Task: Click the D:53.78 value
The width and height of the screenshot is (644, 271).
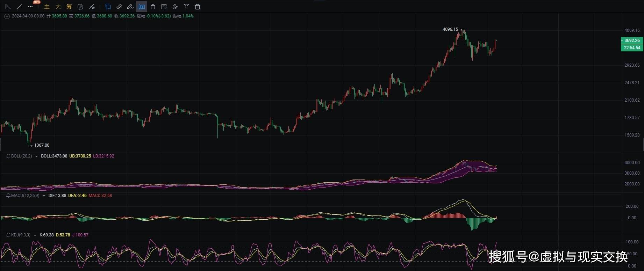Action: point(63,235)
